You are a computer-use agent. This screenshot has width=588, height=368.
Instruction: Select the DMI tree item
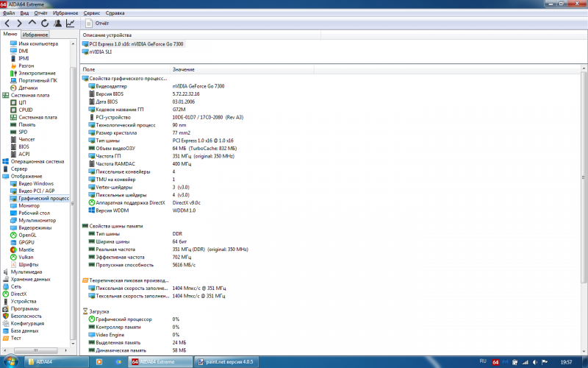24,51
